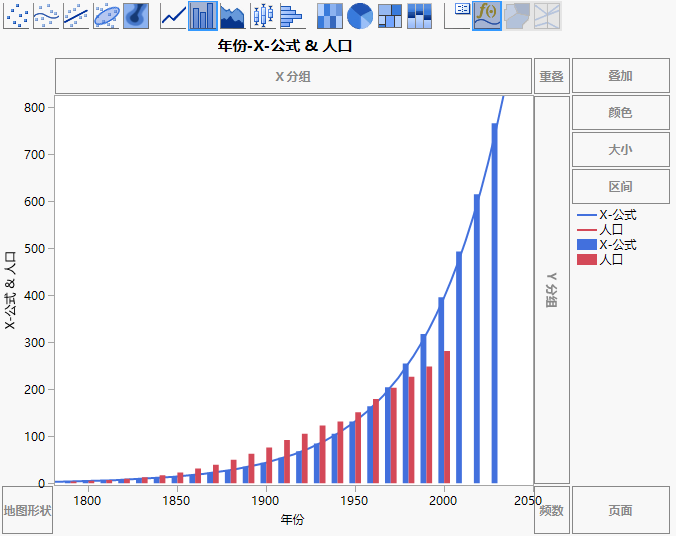Choose the Box Plot icon
This screenshot has height=536, width=676.
(x=262, y=15)
